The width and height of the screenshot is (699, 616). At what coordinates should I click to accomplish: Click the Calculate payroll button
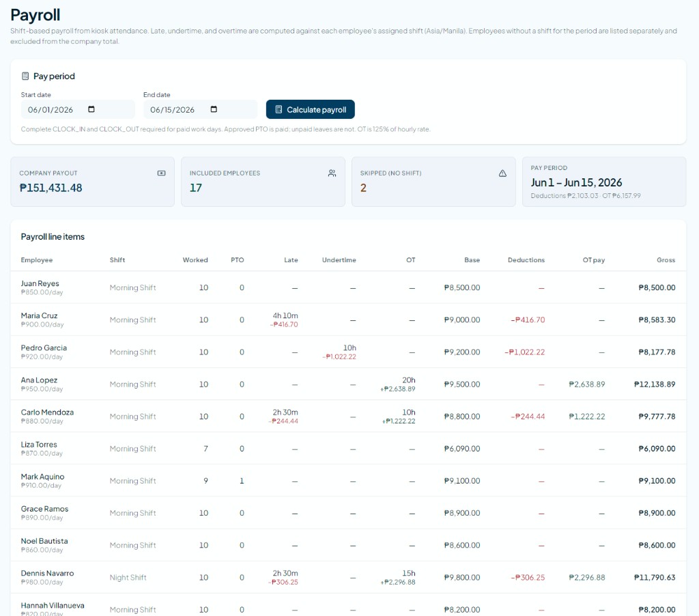311,109
